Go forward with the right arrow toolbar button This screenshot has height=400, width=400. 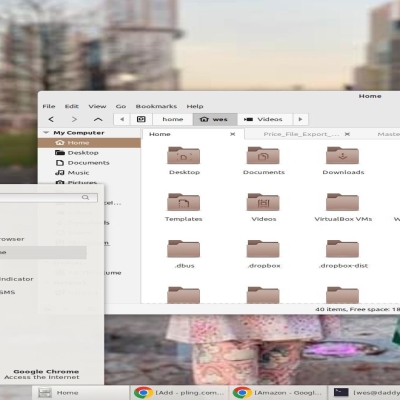tap(74, 119)
